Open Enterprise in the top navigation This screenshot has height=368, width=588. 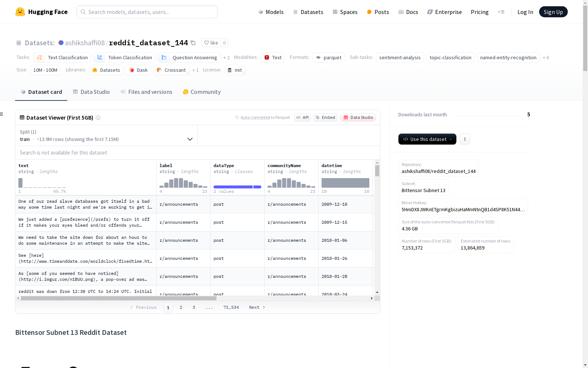[x=444, y=12]
